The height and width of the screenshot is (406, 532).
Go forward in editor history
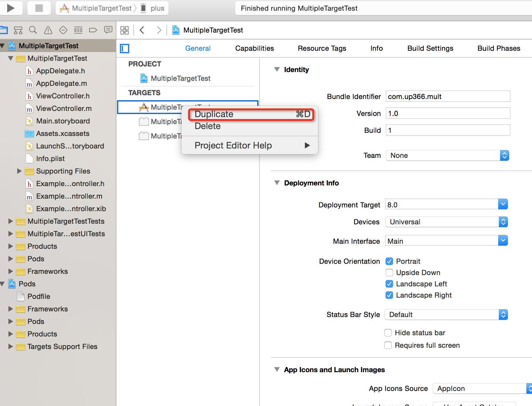coord(159,30)
